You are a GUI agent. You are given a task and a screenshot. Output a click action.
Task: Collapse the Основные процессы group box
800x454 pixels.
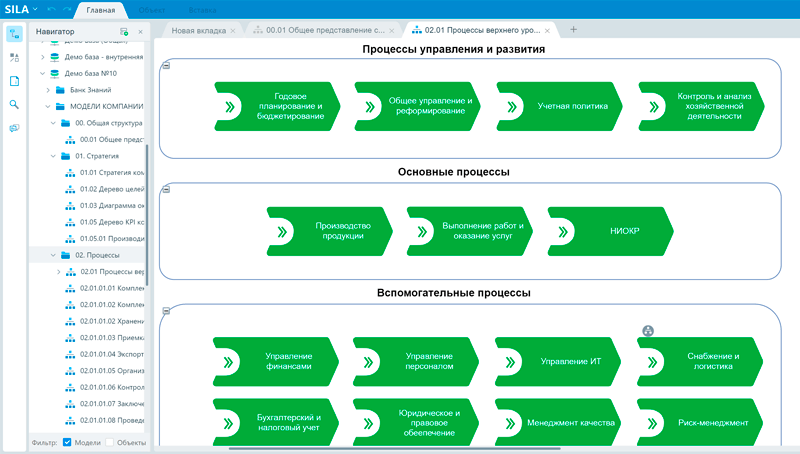166,188
